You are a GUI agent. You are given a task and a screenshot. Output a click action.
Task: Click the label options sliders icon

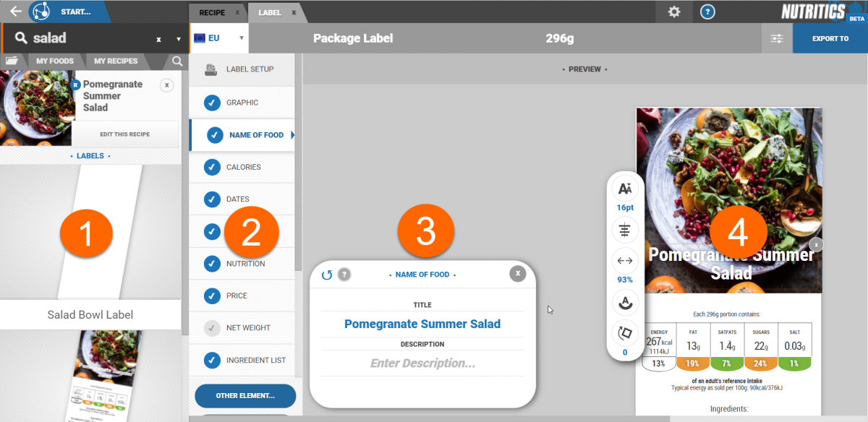pos(777,38)
